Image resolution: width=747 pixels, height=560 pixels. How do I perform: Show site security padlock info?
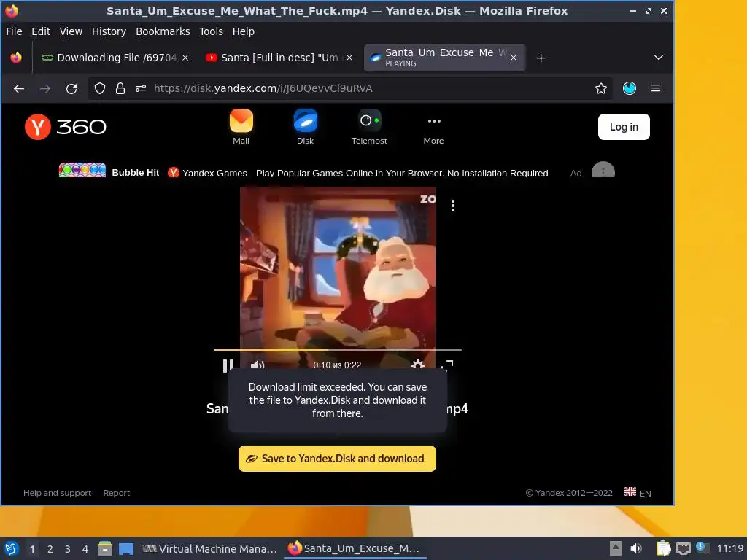120,88
